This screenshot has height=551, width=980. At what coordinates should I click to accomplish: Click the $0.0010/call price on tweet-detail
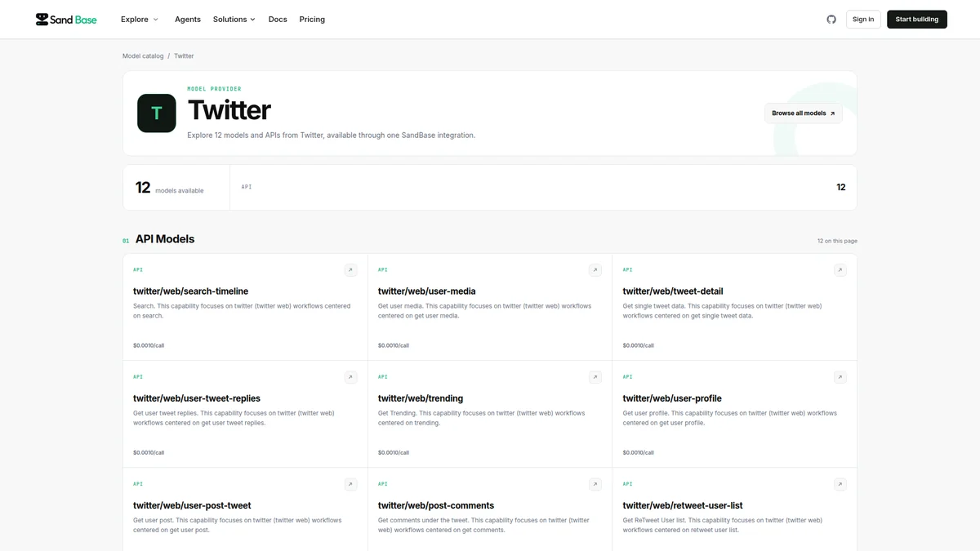click(x=639, y=345)
